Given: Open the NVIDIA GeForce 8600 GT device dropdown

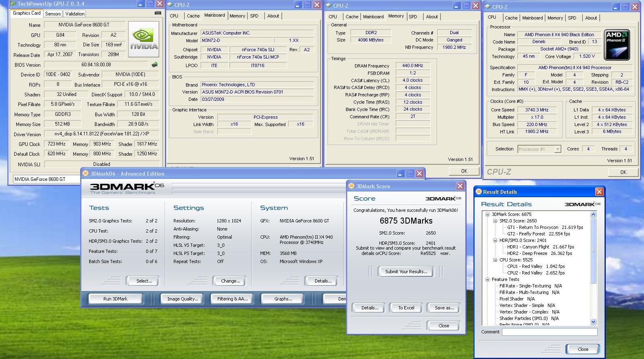Looking at the screenshot, I should pyautogui.click(x=46, y=179).
